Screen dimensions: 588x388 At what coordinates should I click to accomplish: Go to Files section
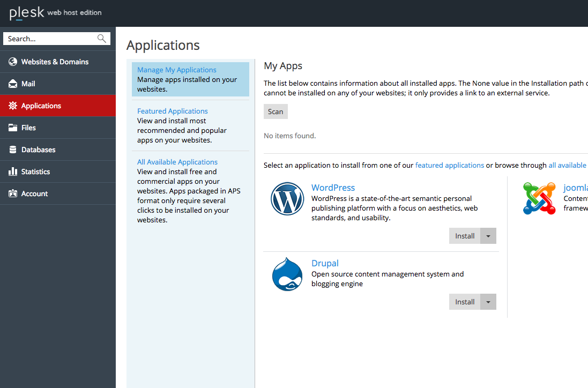pos(58,128)
